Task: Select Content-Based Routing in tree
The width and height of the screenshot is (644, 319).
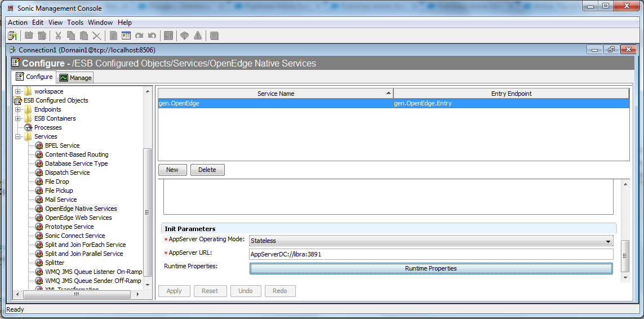Action: (77, 154)
